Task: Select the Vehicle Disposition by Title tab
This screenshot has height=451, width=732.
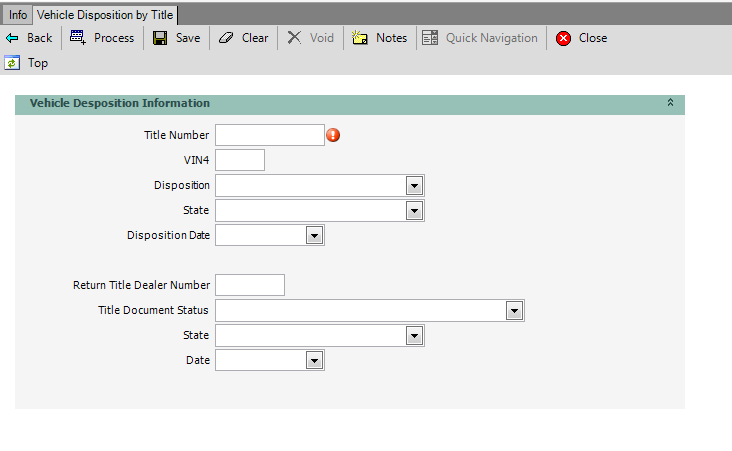Action: [105, 15]
